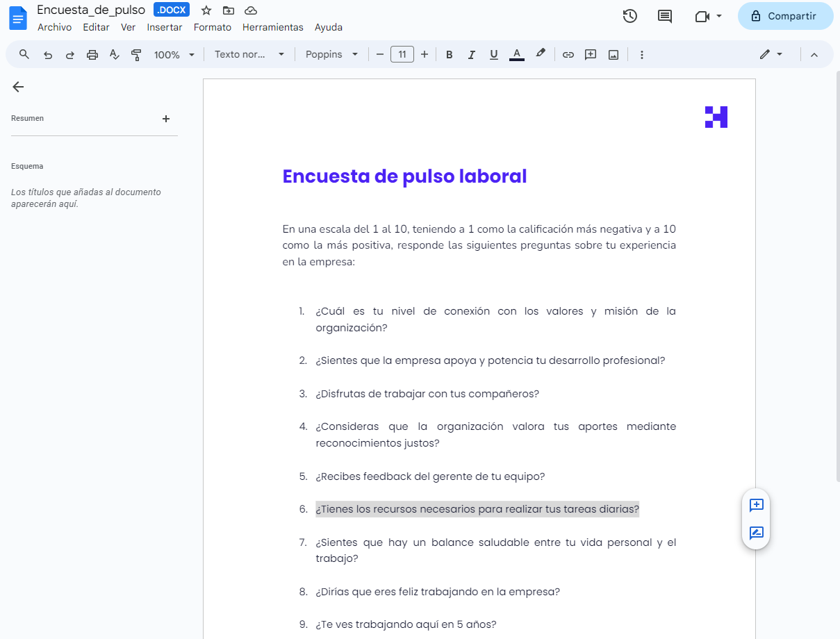Open the editing mode pen dropdown
Image resolution: width=840 pixels, height=639 pixels.
[x=771, y=53]
